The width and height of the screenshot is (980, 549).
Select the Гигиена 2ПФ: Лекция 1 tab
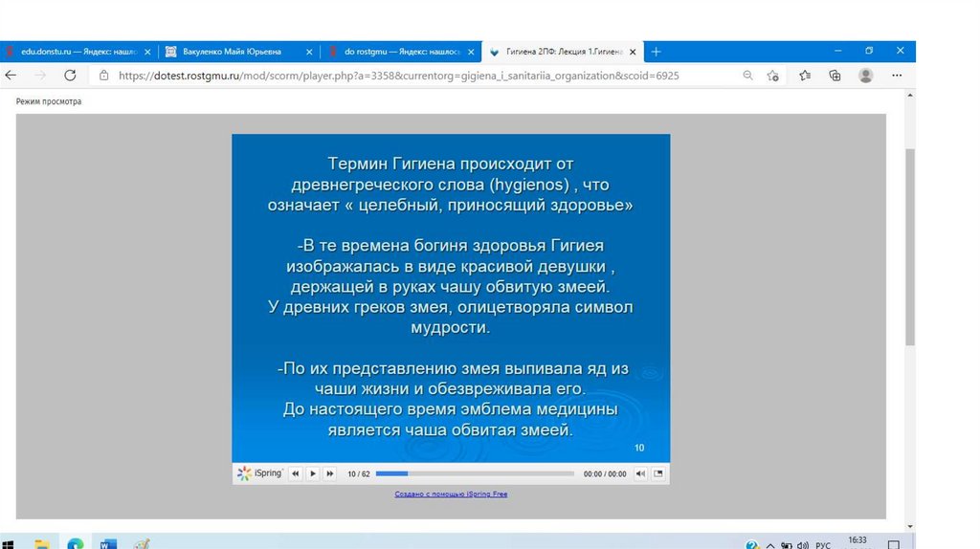click(x=565, y=52)
